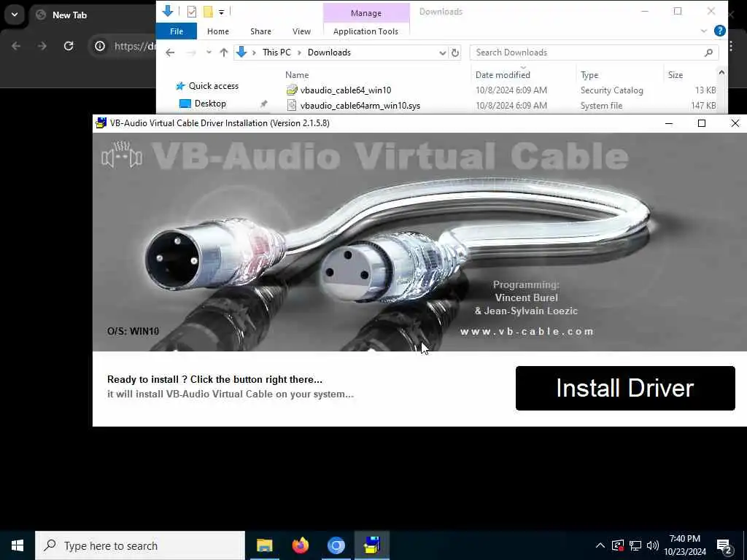The height and width of the screenshot is (560, 747).
Task: Open Chromium browser from the taskbar
Action: [x=336, y=545]
